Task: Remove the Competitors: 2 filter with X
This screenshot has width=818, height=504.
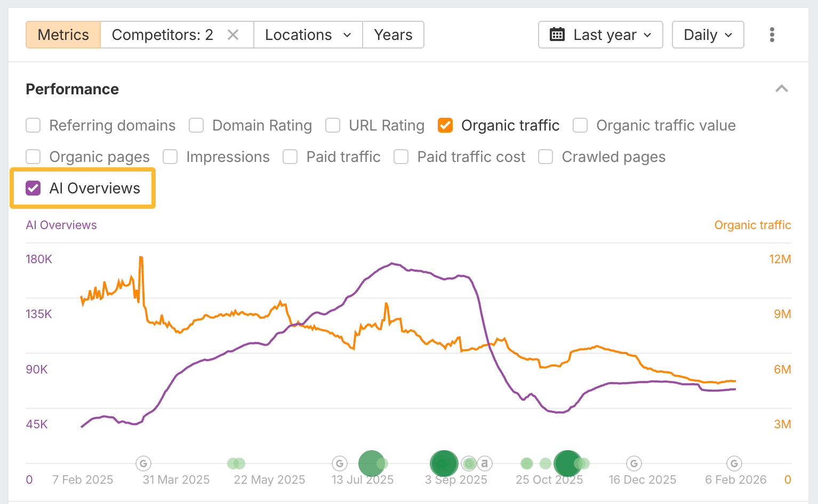Action: [233, 35]
